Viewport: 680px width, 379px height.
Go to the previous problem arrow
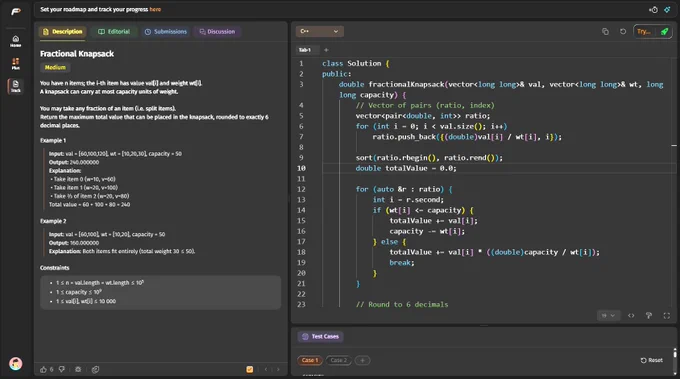coord(266,369)
